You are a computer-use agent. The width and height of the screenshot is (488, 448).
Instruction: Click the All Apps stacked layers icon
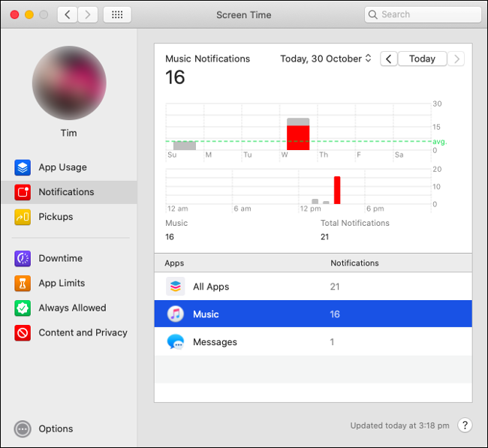pyautogui.click(x=176, y=286)
